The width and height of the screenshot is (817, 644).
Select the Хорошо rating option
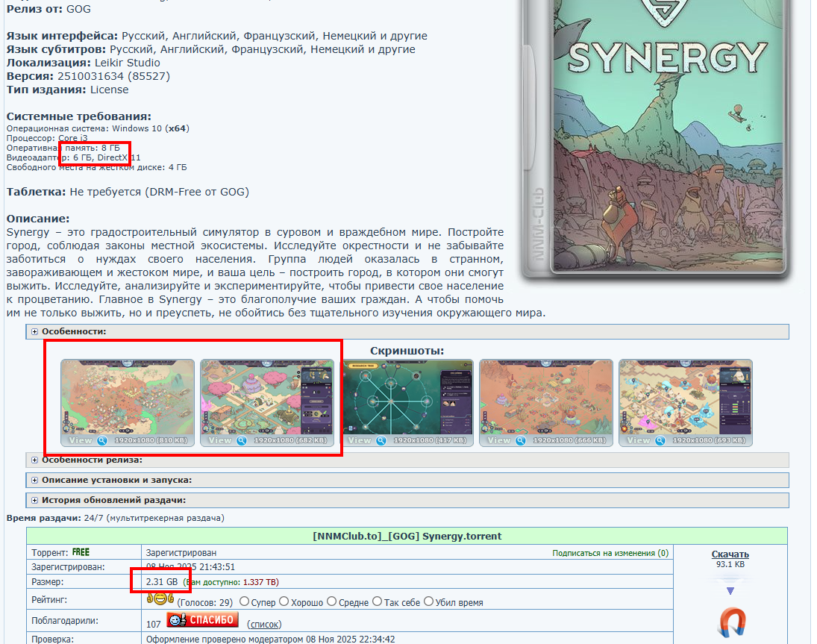[284, 601]
